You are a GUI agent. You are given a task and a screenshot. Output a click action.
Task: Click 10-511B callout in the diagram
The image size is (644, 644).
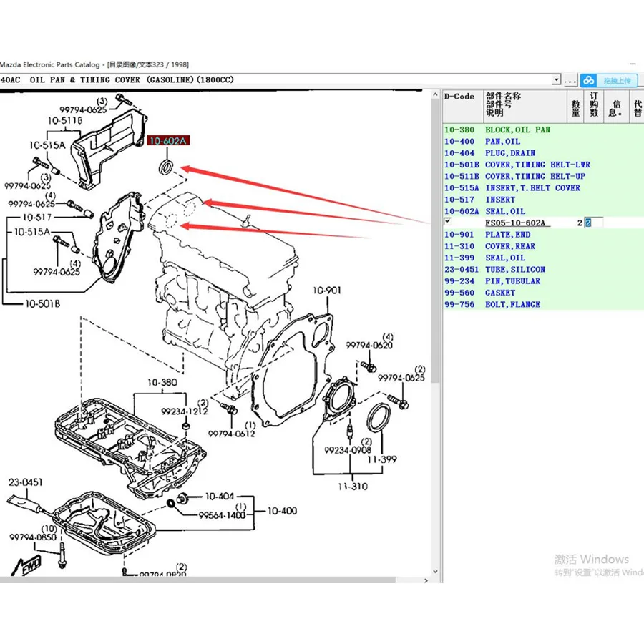click(65, 120)
